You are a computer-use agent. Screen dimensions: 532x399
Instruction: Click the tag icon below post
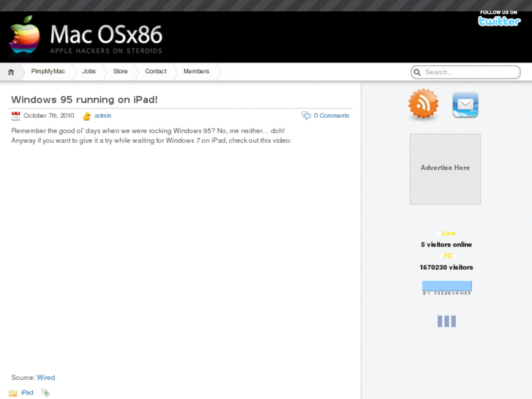(45, 392)
